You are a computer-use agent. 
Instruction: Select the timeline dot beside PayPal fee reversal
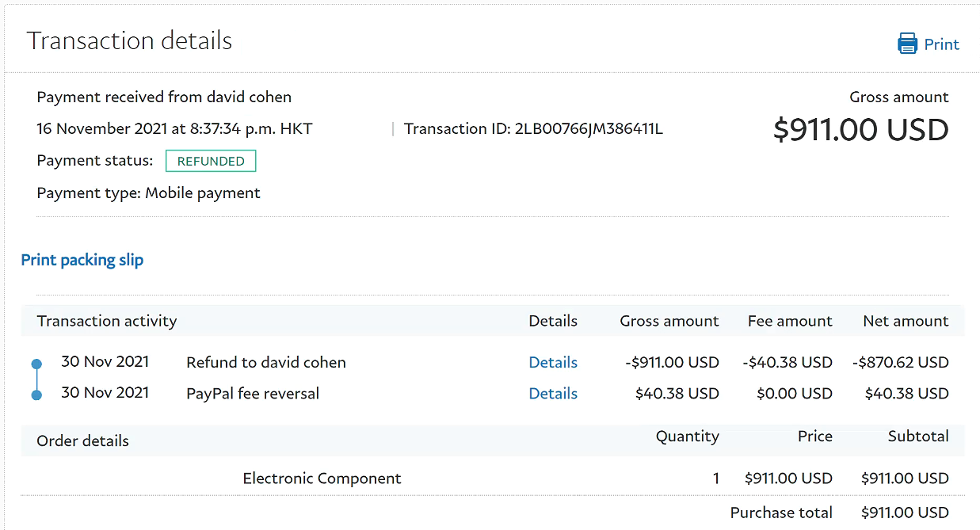click(x=36, y=395)
